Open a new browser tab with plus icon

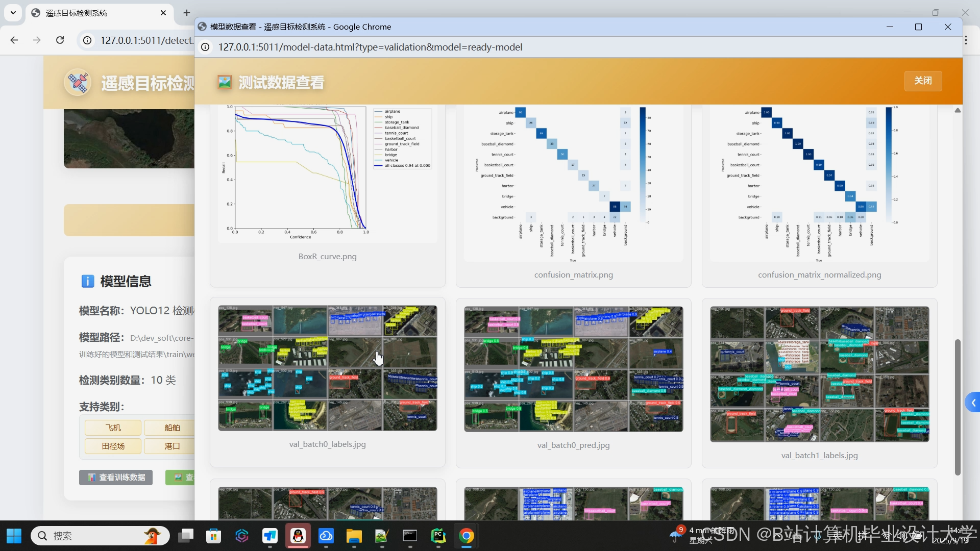[x=187, y=13]
